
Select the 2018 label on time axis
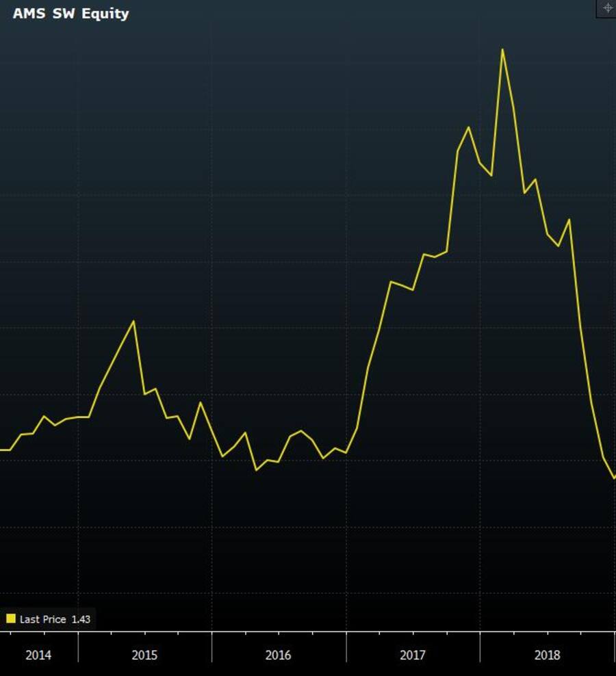(x=547, y=655)
